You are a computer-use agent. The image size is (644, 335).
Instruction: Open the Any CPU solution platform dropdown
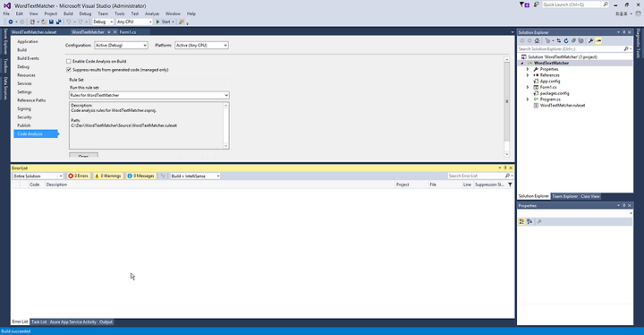click(x=134, y=21)
